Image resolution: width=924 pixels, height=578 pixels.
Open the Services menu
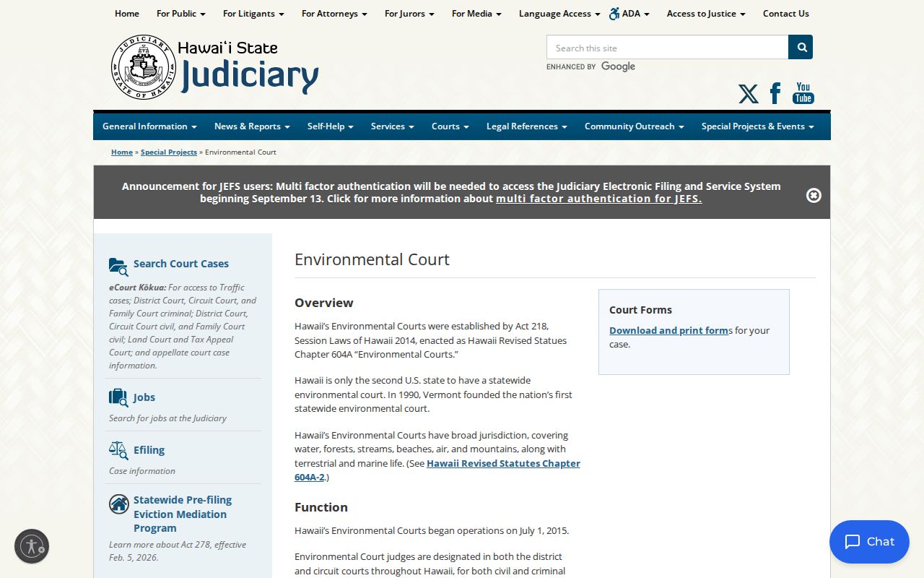[393, 126]
